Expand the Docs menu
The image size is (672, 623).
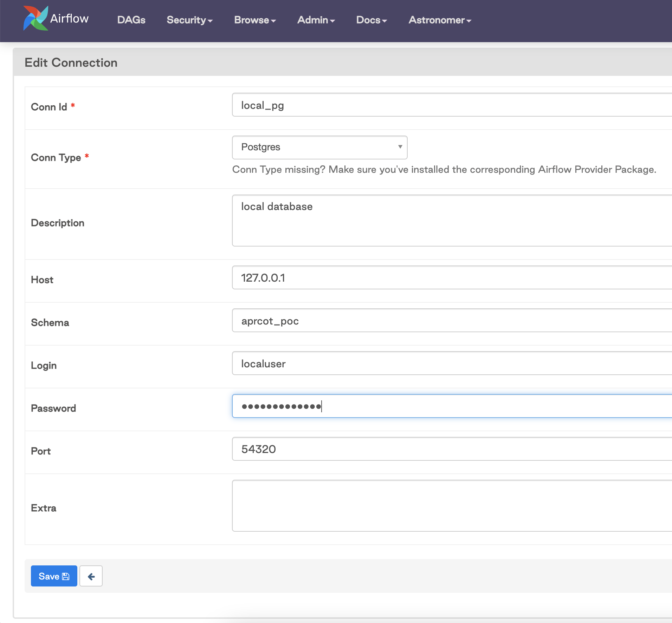click(371, 20)
